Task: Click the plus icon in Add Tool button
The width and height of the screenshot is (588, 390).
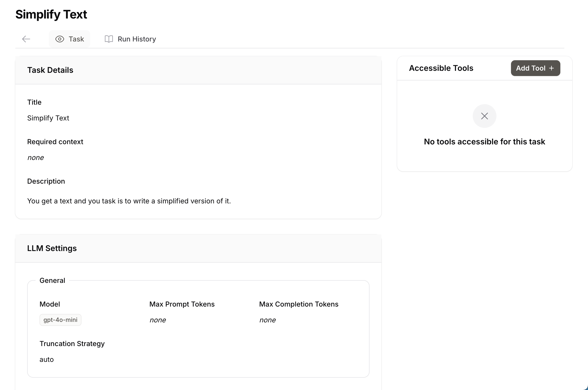Action: [x=551, y=68]
